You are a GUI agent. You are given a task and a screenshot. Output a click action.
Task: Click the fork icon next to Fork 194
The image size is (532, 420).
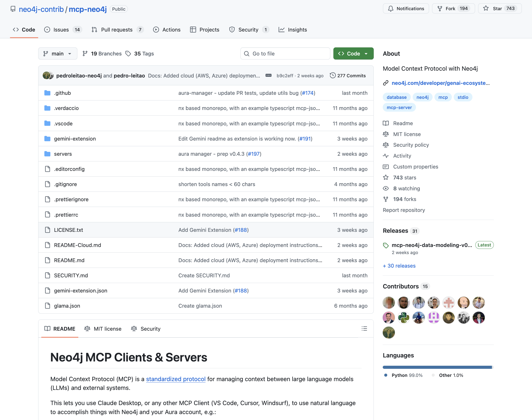point(440,8)
